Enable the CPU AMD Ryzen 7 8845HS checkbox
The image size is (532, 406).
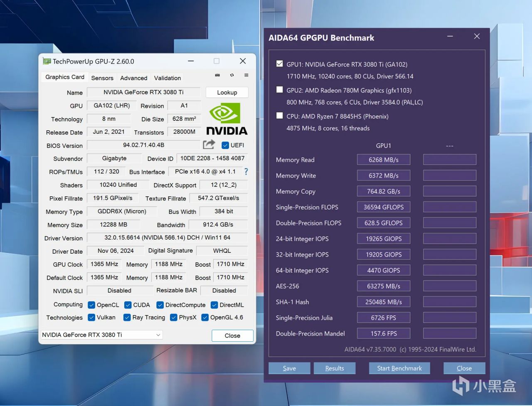click(280, 116)
